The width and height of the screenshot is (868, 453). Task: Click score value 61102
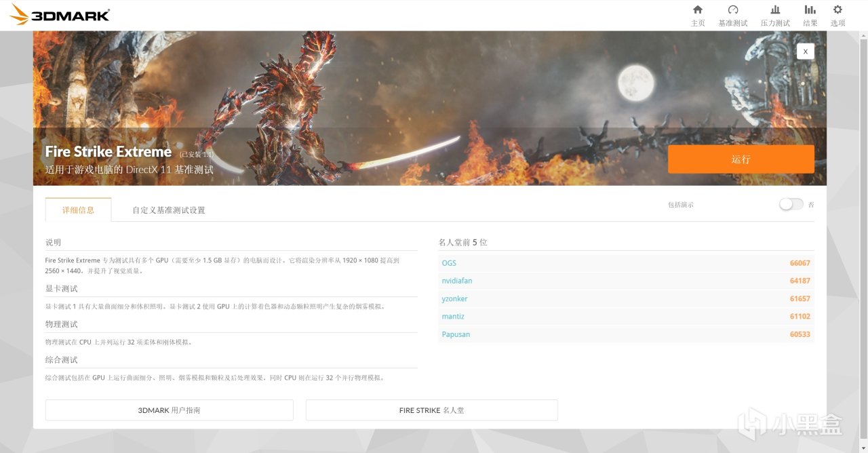[x=800, y=317]
